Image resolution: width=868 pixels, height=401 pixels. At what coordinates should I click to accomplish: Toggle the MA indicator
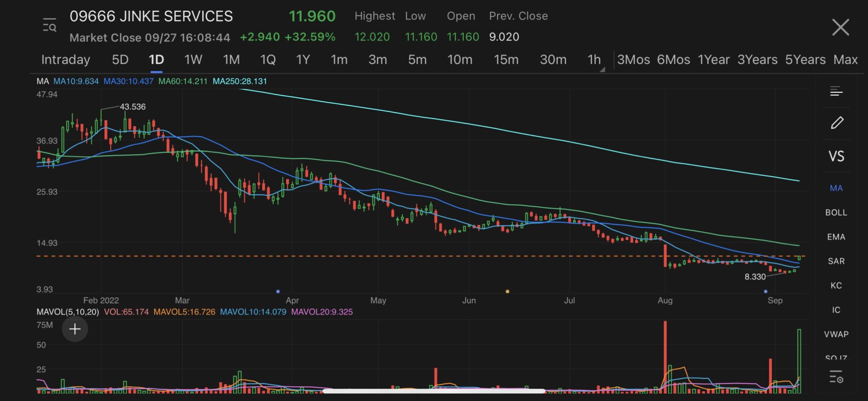coord(836,188)
